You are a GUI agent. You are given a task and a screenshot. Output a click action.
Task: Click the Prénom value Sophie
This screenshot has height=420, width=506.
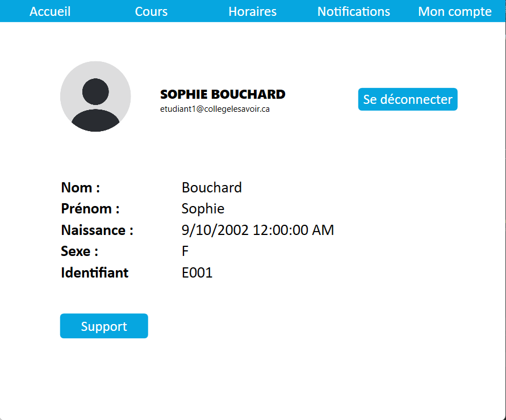point(203,209)
